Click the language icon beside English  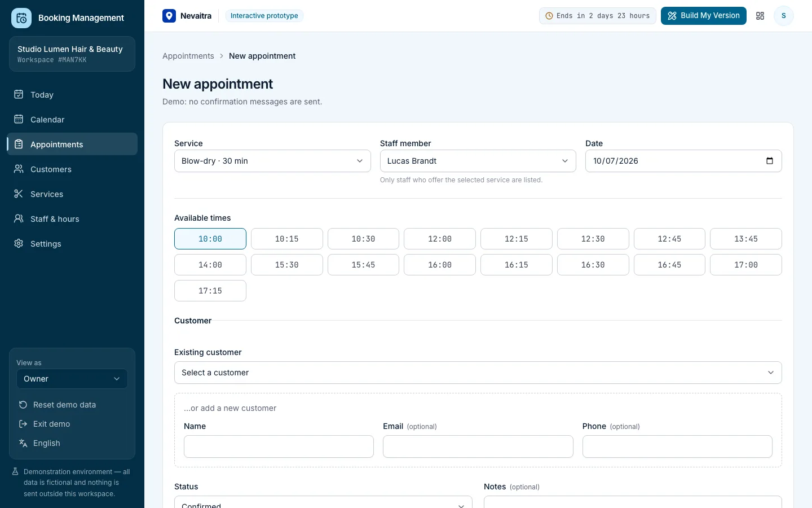tap(23, 443)
